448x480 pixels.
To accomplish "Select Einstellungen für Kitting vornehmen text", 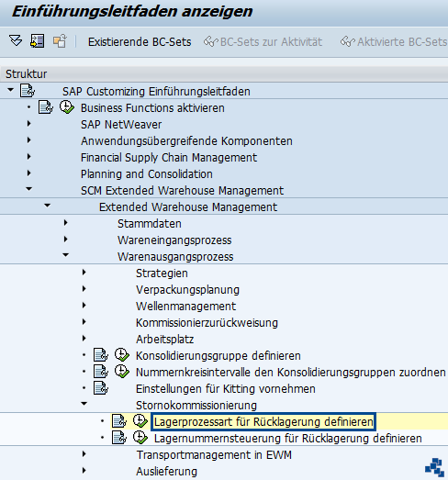I will 226,389.
